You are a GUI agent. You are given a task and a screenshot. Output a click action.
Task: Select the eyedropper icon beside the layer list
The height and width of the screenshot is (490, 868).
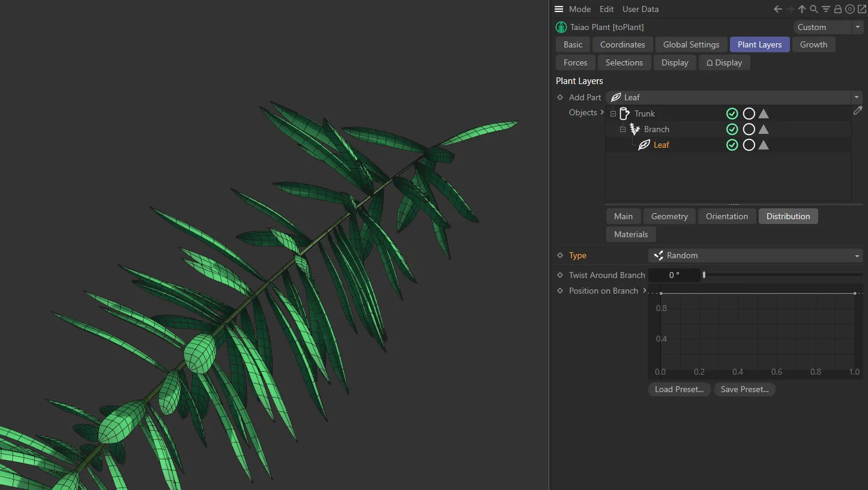pyautogui.click(x=858, y=110)
